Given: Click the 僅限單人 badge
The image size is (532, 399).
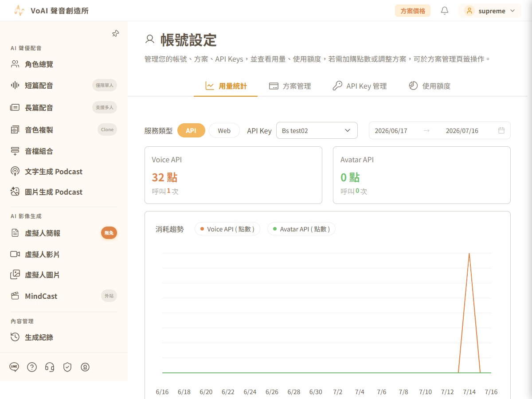Looking at the screenshot, I should click(105, 85).
